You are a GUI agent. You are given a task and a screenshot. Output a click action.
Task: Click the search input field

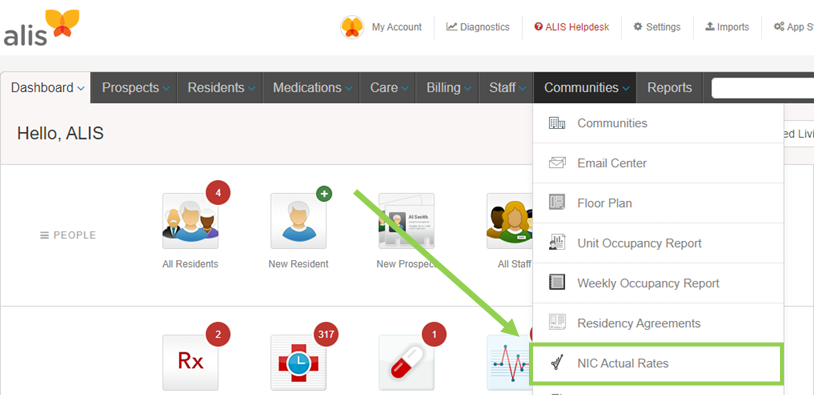point(763,88)
